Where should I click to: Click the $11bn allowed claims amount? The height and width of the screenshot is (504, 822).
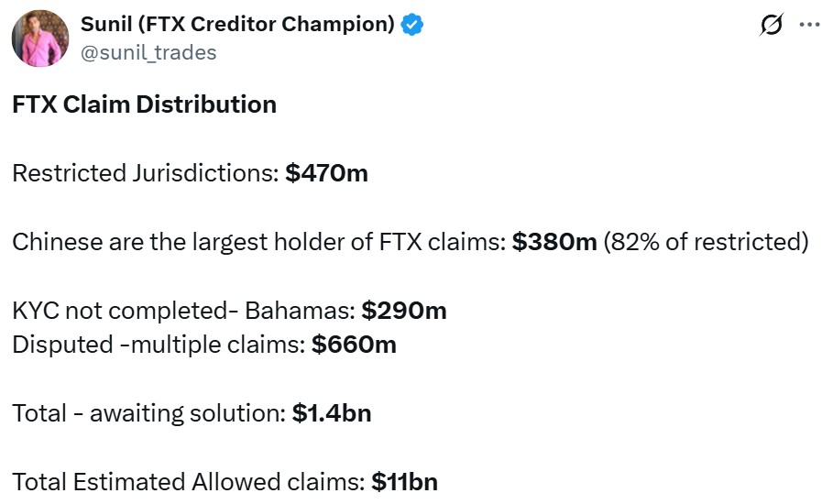404,482
